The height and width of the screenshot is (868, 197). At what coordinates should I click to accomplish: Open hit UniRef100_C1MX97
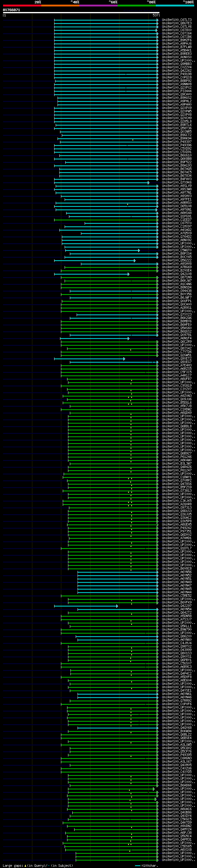tap(177, 226)
